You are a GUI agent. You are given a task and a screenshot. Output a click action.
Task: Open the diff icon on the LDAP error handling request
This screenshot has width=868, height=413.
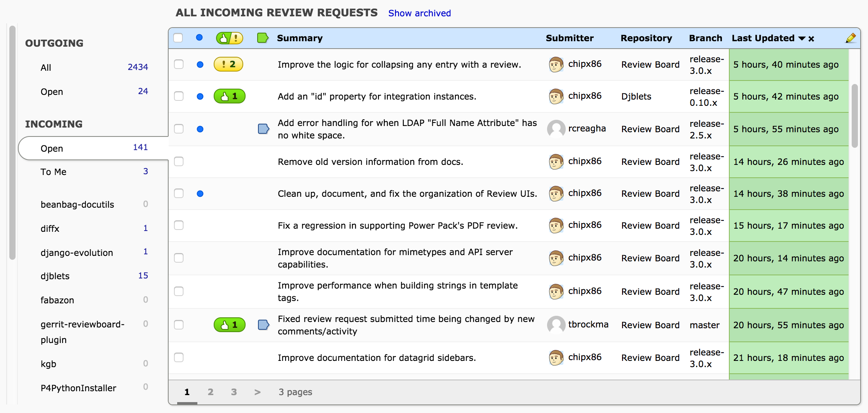coord(263,129)
